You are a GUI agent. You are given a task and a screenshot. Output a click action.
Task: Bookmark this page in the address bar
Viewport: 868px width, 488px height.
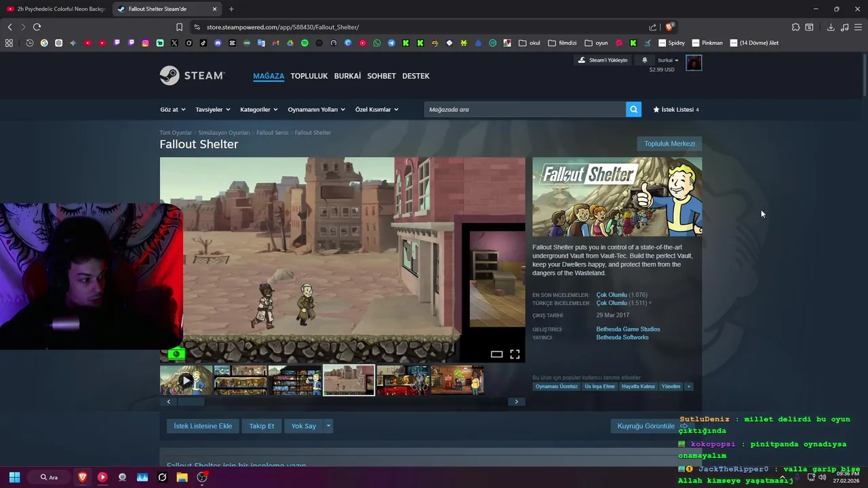pos(179,27)
